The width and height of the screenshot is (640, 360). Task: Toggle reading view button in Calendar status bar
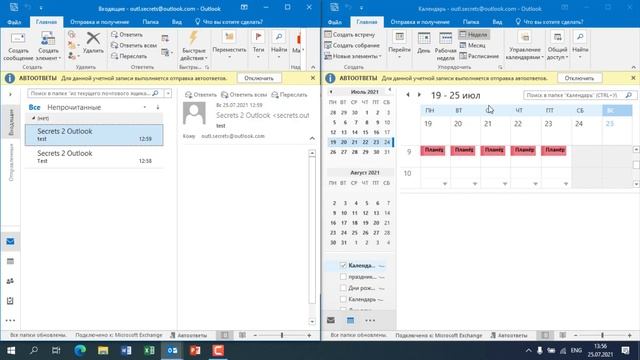[563, 335]
